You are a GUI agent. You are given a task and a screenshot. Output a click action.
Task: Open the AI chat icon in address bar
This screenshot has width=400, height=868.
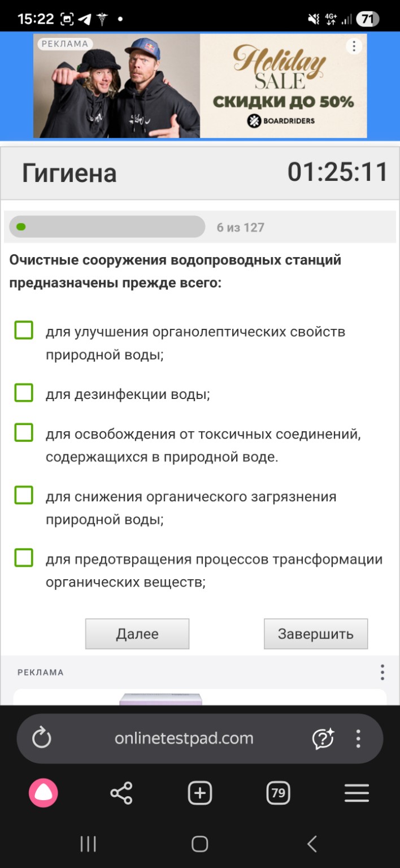(x=323, y=738)
